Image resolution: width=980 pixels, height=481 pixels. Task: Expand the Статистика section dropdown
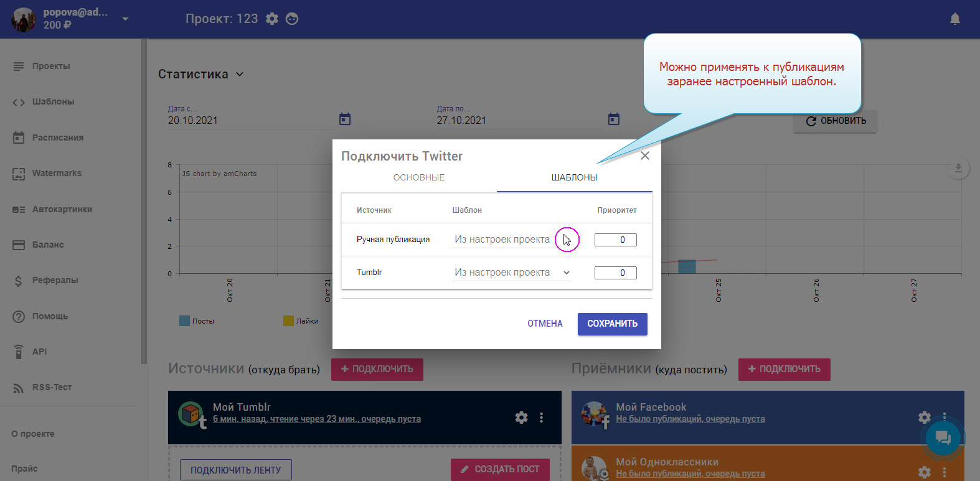(x=240, y=74)
